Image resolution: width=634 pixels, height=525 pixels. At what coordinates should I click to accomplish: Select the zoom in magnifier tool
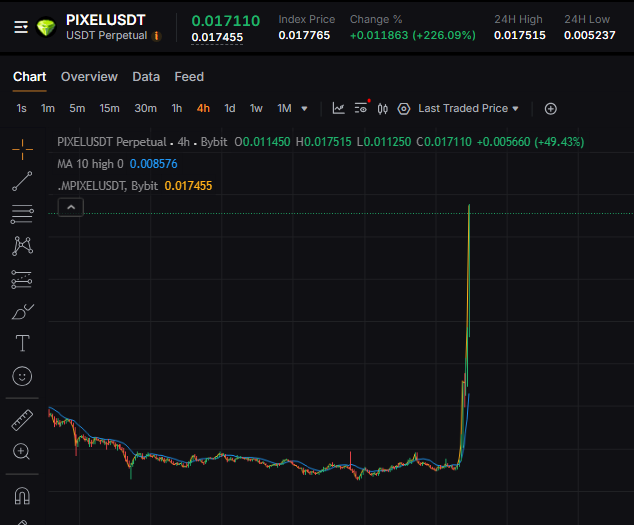coord(22,451)
